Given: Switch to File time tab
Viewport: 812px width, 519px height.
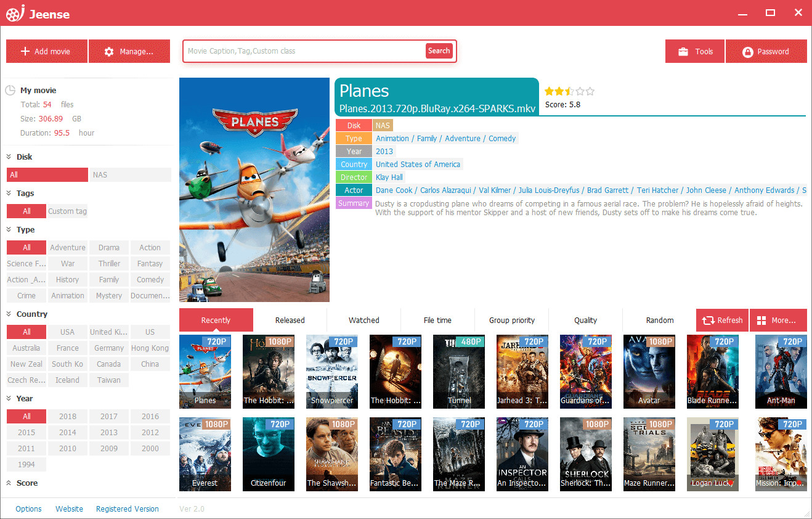Looking at the screenshot, I should pos(438,321).
